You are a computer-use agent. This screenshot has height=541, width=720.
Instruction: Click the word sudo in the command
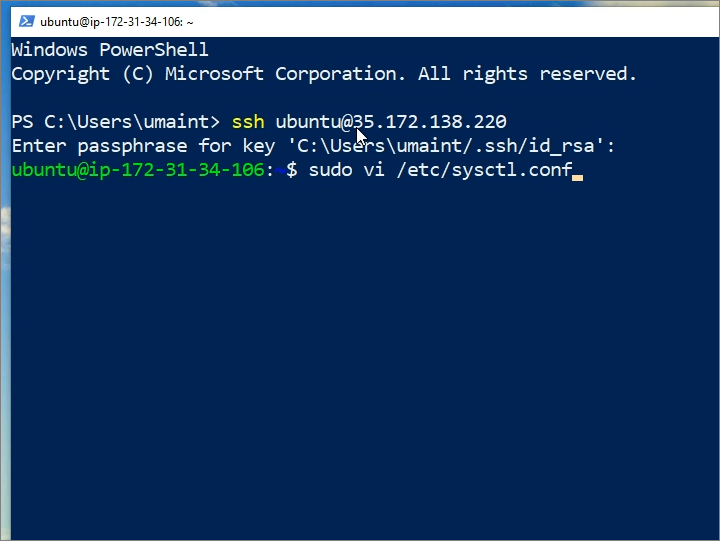point(330,170)
